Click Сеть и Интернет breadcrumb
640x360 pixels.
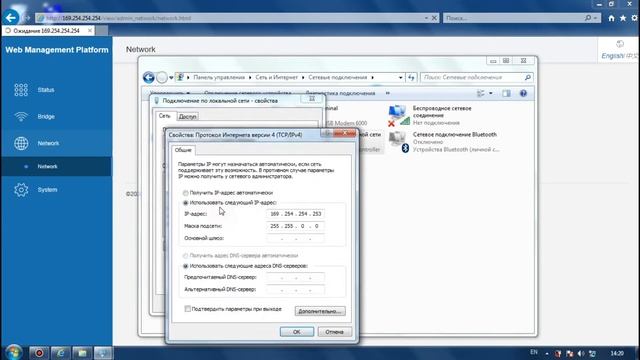[276, 77]
